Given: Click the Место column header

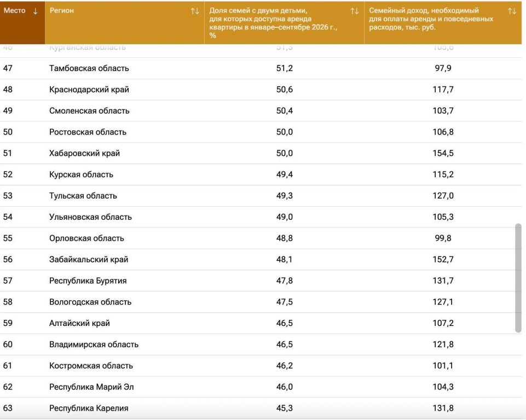Looking at the screenshot, I should pos(22,23).
